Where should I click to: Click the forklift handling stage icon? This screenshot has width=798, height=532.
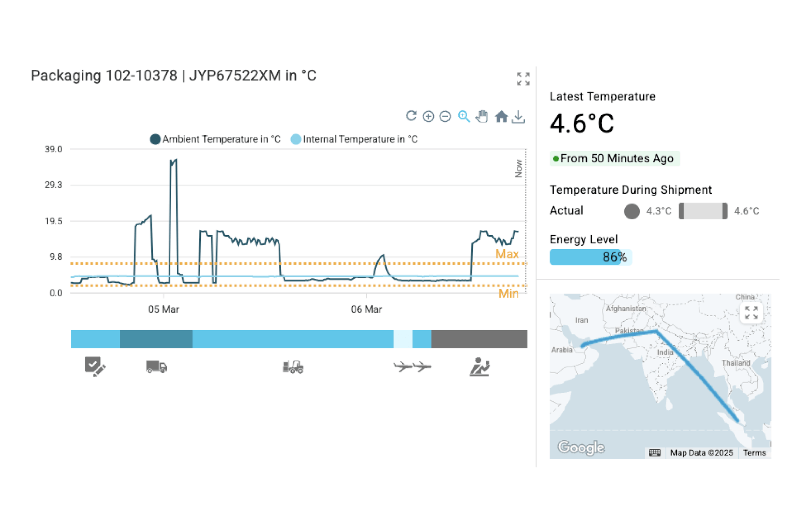(x=293, y=366)
